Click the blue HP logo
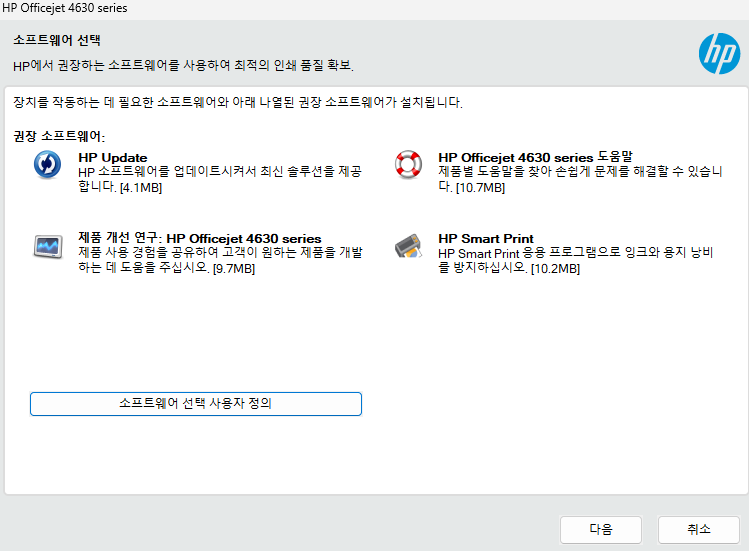Image resolution: width=749 pixels, height=551 pixels. click(719, 54)
